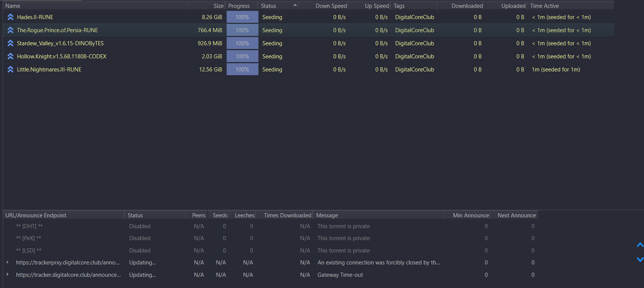Click the seeding icon for Stardew_Valley torrent
The image size is (644, 288).
tap(10, 43)
